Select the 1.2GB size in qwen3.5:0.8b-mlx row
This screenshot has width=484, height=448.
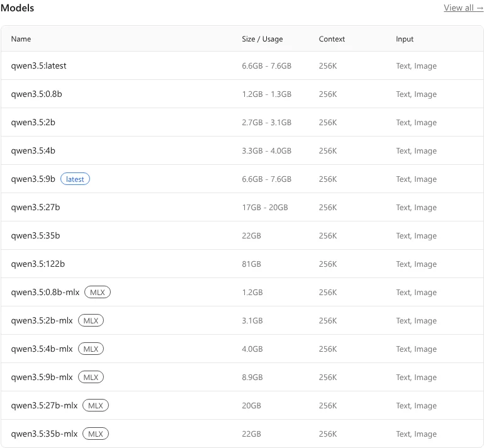tap(252, 292)
